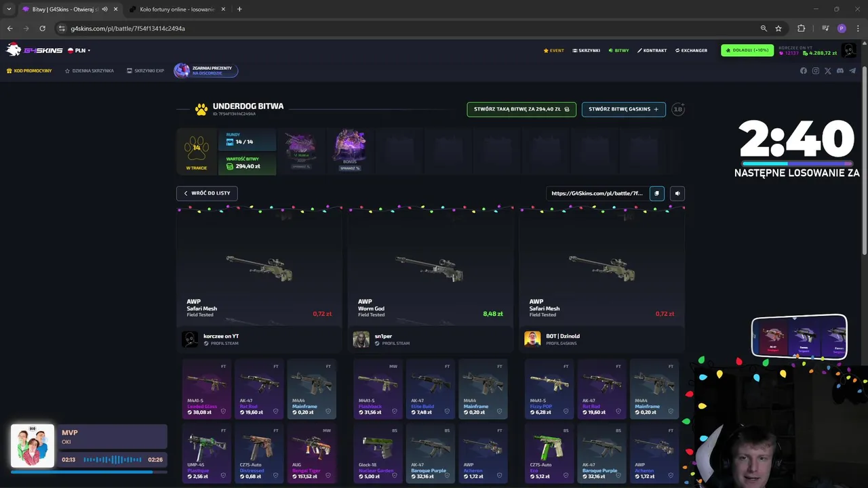The image size is (868, 488).
Task: Open the EXCHANGER menu item
Action: [x=691, y=51]
